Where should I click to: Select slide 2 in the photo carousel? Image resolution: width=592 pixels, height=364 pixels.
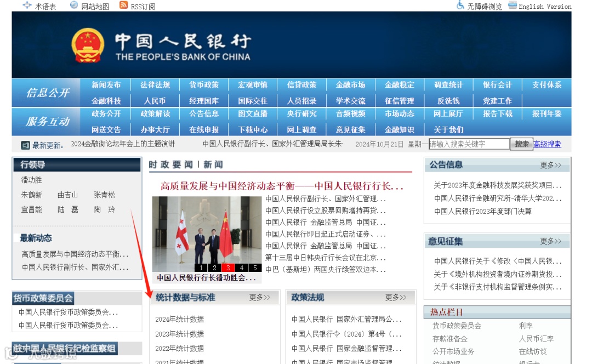(x=214, y=268)
